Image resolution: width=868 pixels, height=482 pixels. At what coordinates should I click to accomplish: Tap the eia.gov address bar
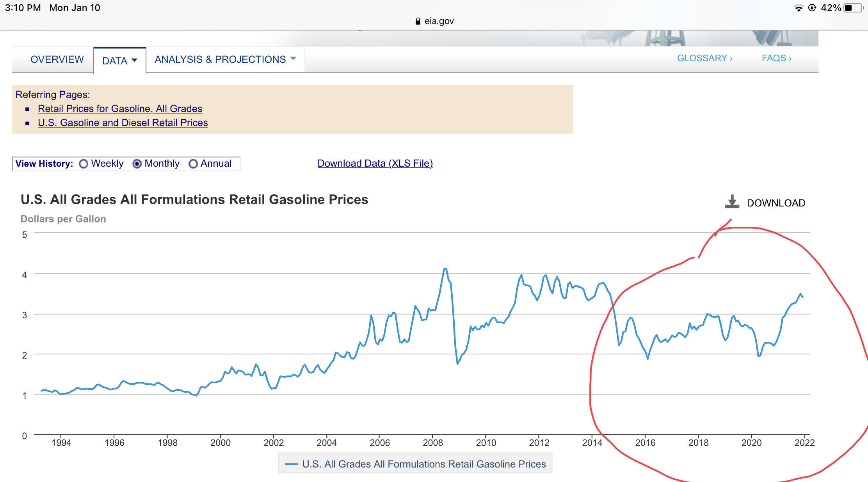point(434,21)
